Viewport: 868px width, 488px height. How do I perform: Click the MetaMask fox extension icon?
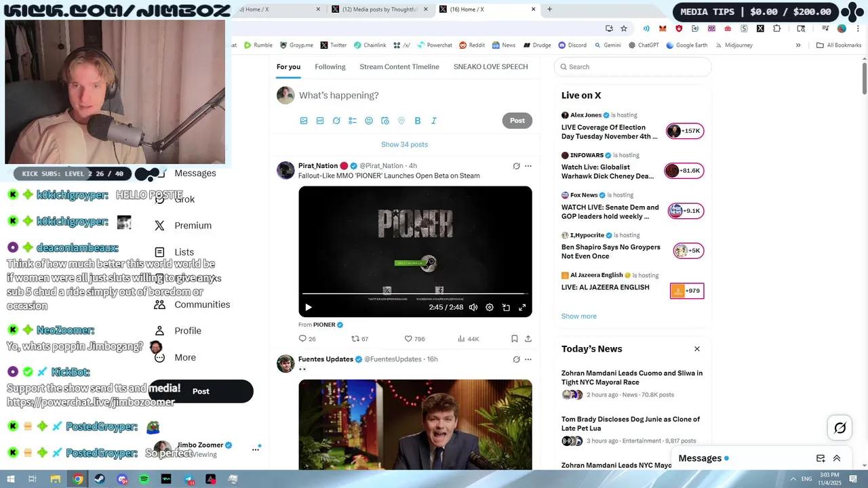pos(663,28)
